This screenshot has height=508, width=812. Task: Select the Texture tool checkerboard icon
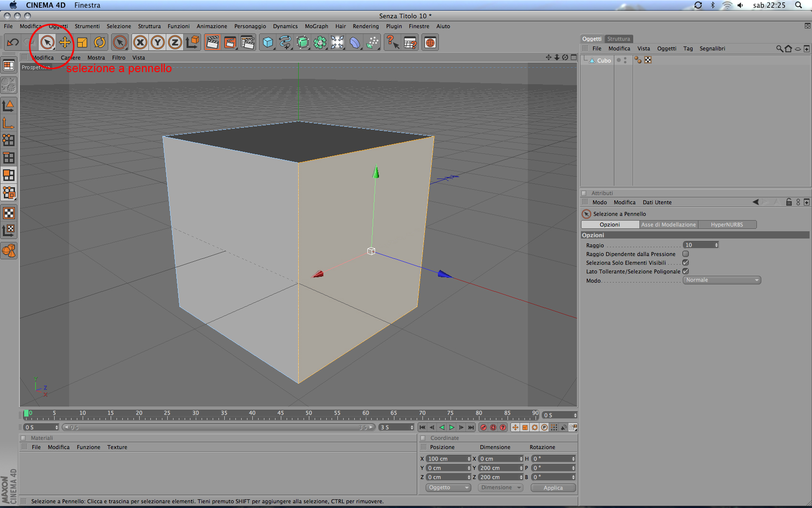tap(9, 213)
